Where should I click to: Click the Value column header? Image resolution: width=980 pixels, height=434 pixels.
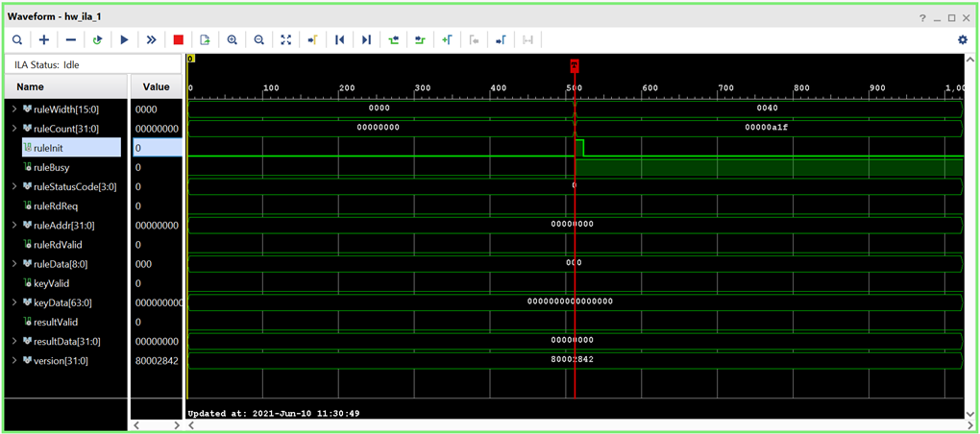coord(157,86)
